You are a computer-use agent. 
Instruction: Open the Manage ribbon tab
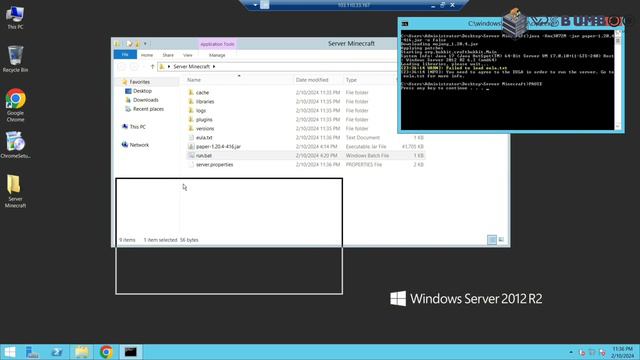pyautogui.click(x=217, y=55)
